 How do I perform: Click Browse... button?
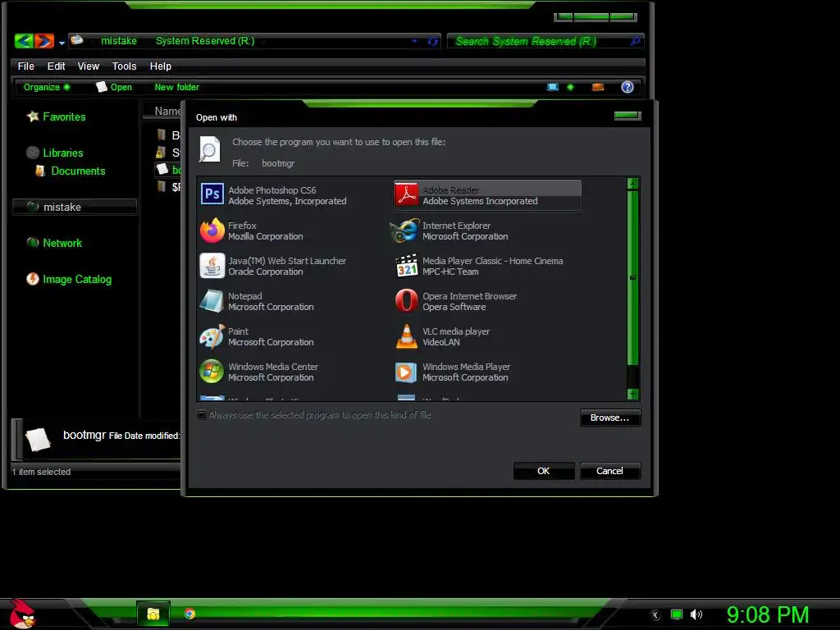(610, 418)
